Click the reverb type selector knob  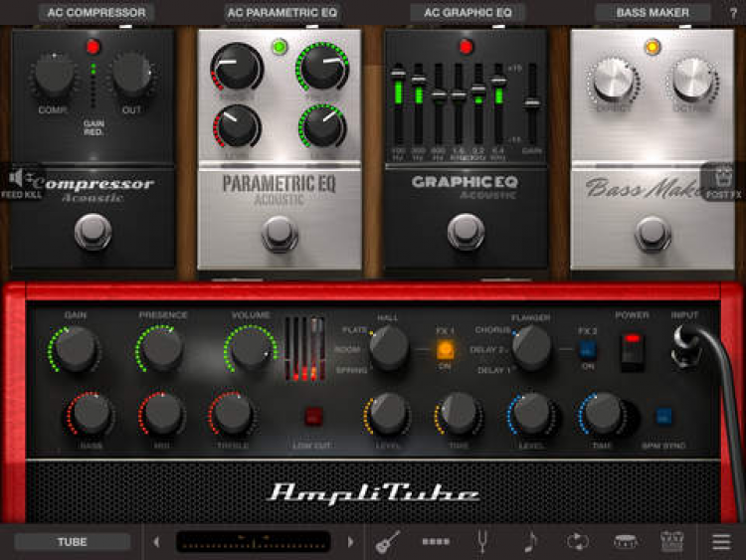click(x=390, y=348)
